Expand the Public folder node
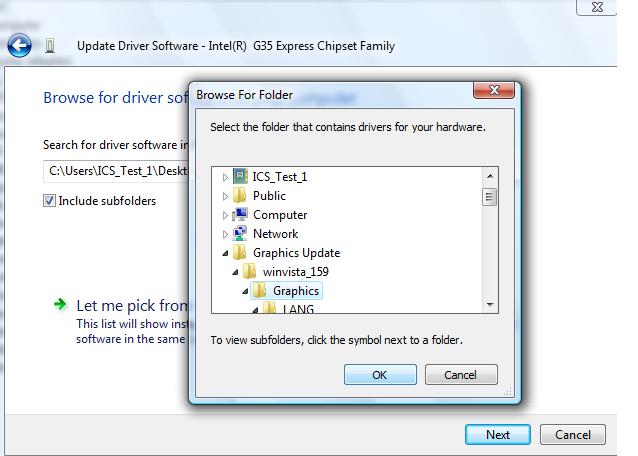The image size is (638, 456). point(225,196)
